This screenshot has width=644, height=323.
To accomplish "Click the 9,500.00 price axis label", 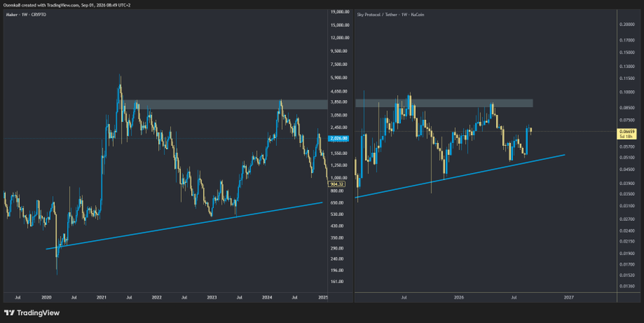I will pos(339,51).
